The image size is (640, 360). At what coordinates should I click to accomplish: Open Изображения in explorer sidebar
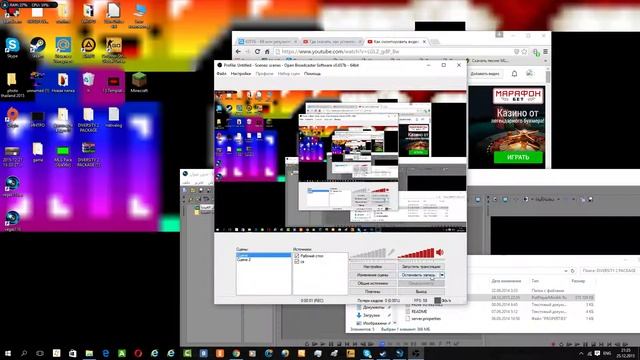click(x=374, y=323)
